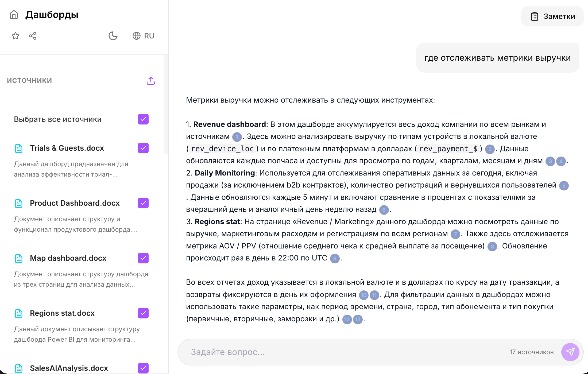
Task: Click the Regions stat.docx file icon
Action: (x=19, y=313)
